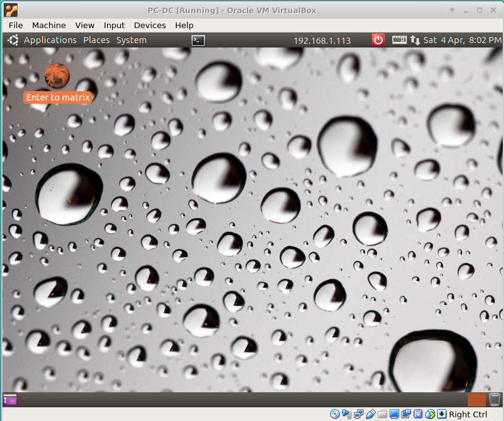Open the guest Applications menu
The height and width of the screenshot is (421, 504).
coord(50,40)
